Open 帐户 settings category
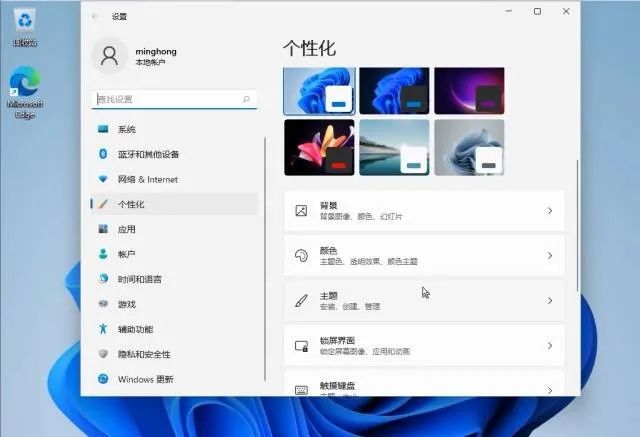This screenshot has height=437, width=640. (x=175, y=254)
